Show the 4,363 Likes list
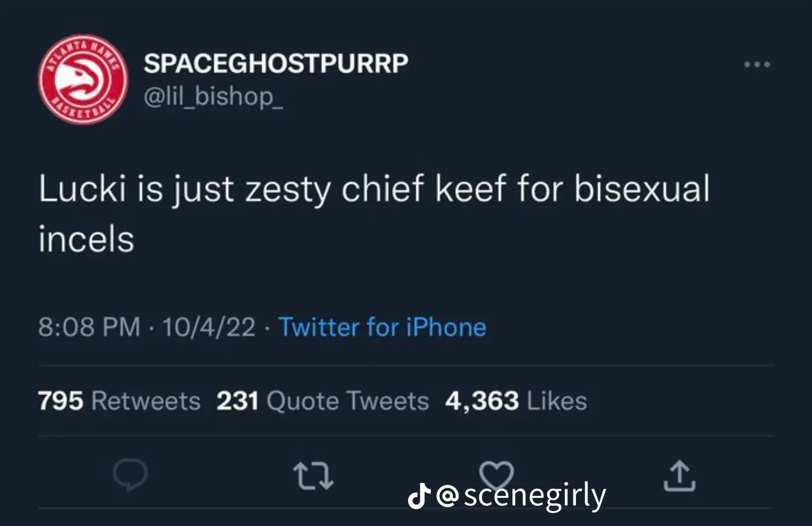Screen dimensions: 812x526 point(516,400)
